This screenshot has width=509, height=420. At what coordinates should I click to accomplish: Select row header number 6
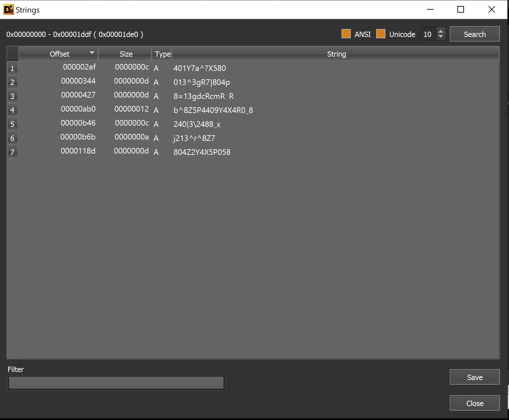coord(12,138)
